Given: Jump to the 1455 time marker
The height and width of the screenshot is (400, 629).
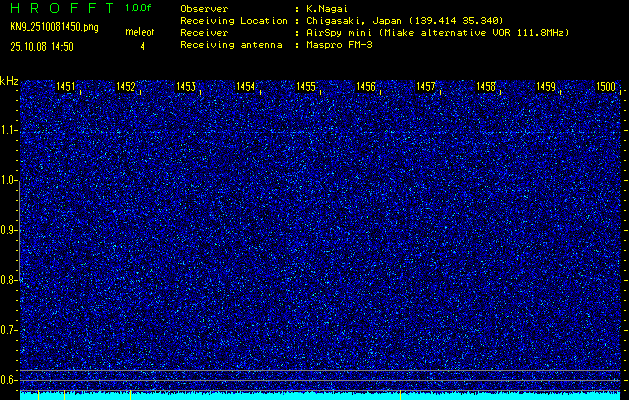Looking at the screenshot, I should click(x=306, y=87).
